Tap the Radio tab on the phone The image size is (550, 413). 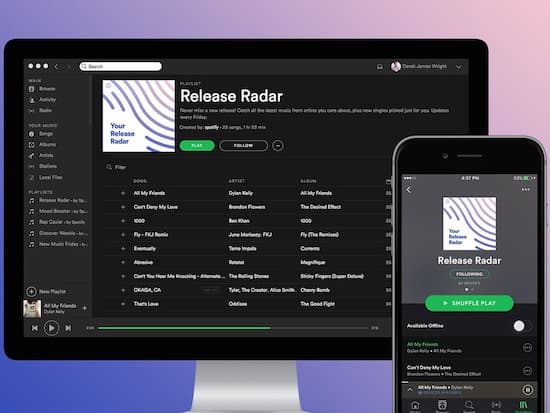[496, 406]
